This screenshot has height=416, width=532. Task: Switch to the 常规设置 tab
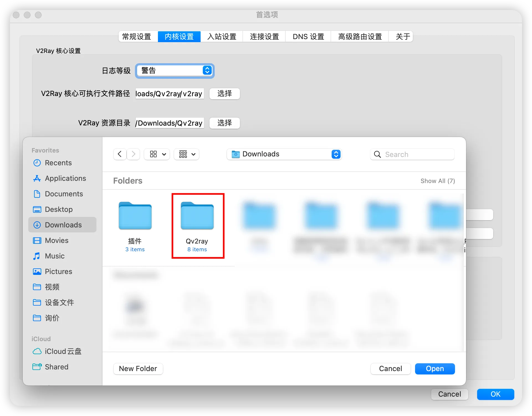pos(137,36)
